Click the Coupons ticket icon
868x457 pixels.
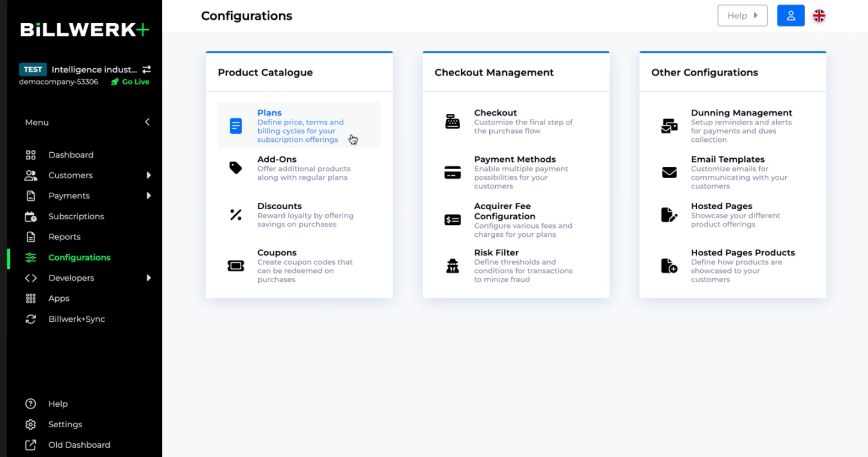coord(236,266)
